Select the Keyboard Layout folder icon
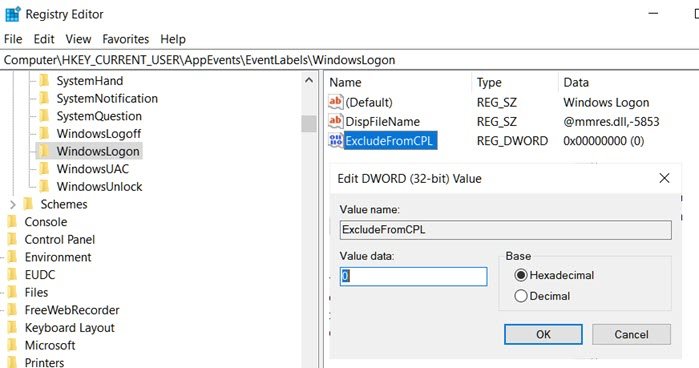Viewport: 699px width, 368px height. click(x=12, y=327)
